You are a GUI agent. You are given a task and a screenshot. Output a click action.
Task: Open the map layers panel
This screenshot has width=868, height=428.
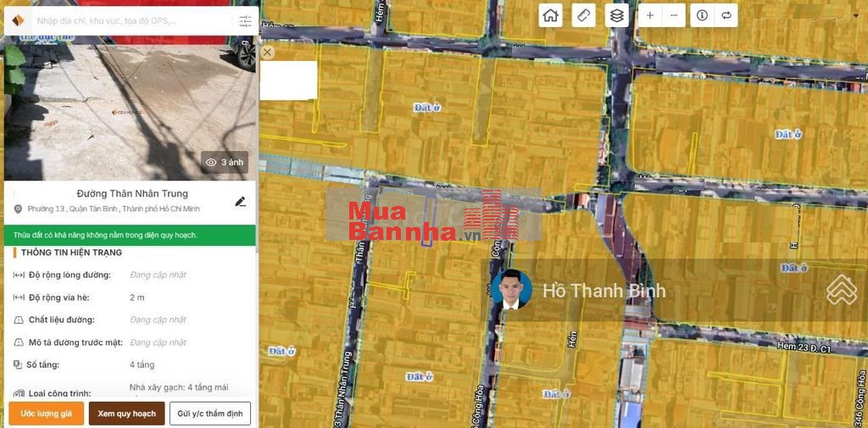[x=617, y=15]
